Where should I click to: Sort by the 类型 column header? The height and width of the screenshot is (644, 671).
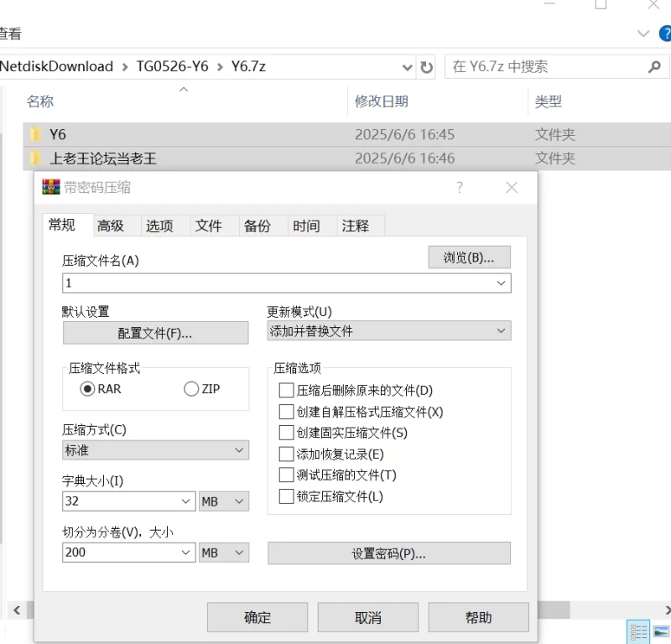(x=549, y=101)
